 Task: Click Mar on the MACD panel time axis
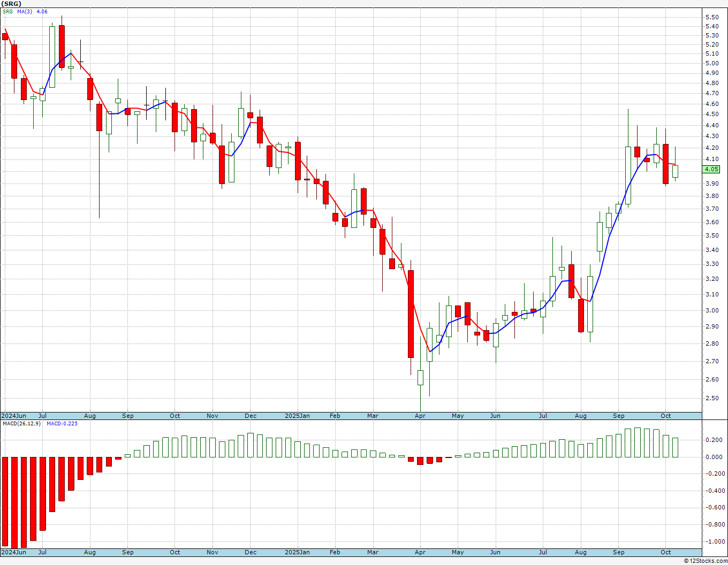click(373, 552)
